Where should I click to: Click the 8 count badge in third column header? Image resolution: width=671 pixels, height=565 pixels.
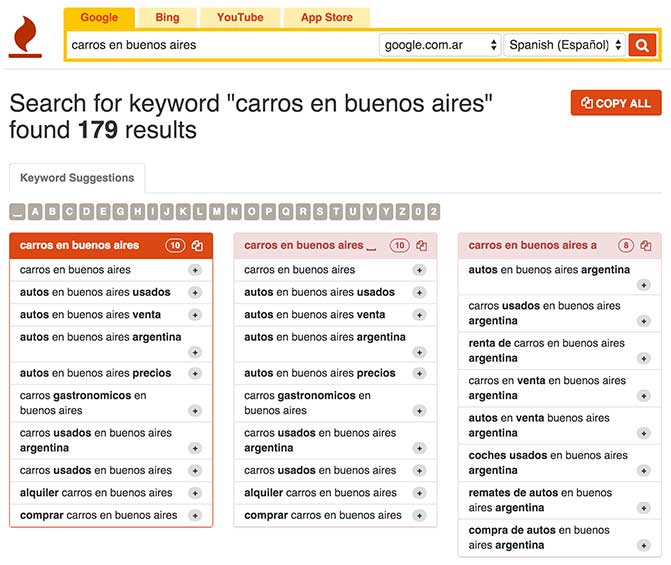626,246
